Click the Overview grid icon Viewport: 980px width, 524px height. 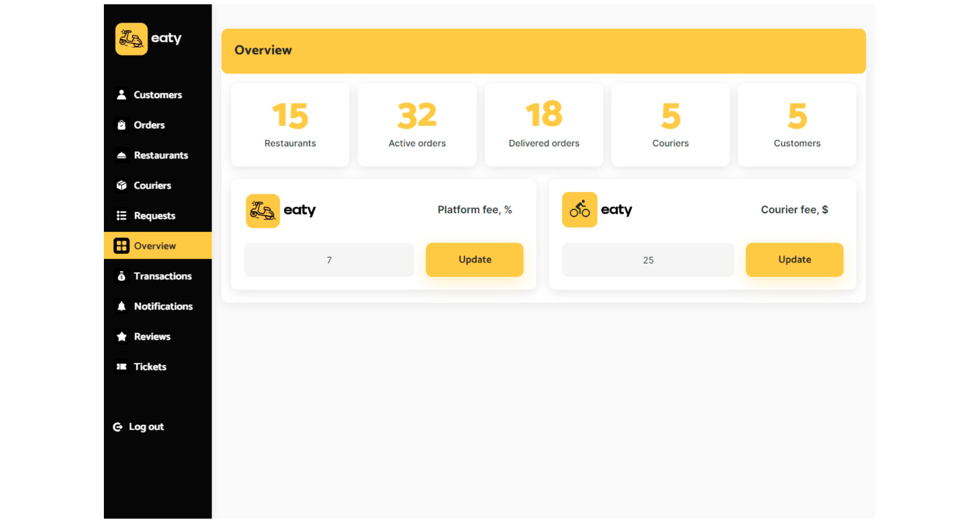[122, 246]
